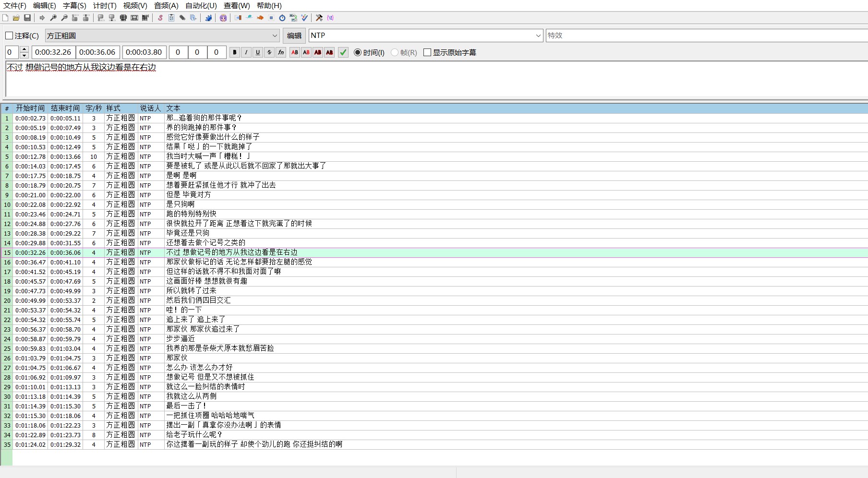Snap subtitles to scene icon
This screenshot has height=478, width=868.
tap(134, 18)
